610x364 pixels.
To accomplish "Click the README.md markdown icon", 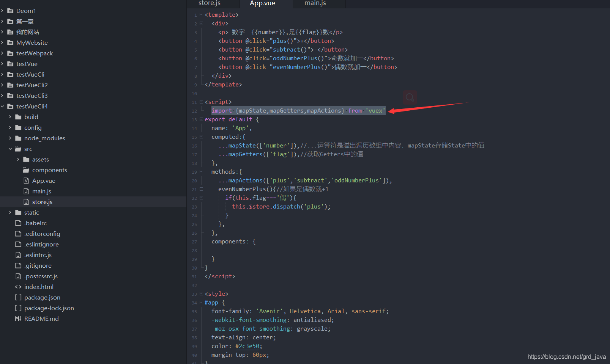I will [x=18, y=319].
